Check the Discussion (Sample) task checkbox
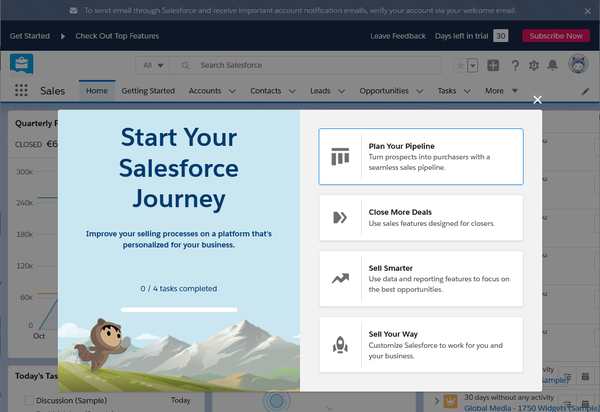This screenshot has height=412, width=600. (29, 400)
